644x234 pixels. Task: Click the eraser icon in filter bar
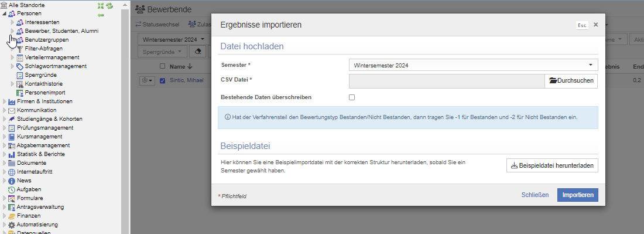coord(198,52)
